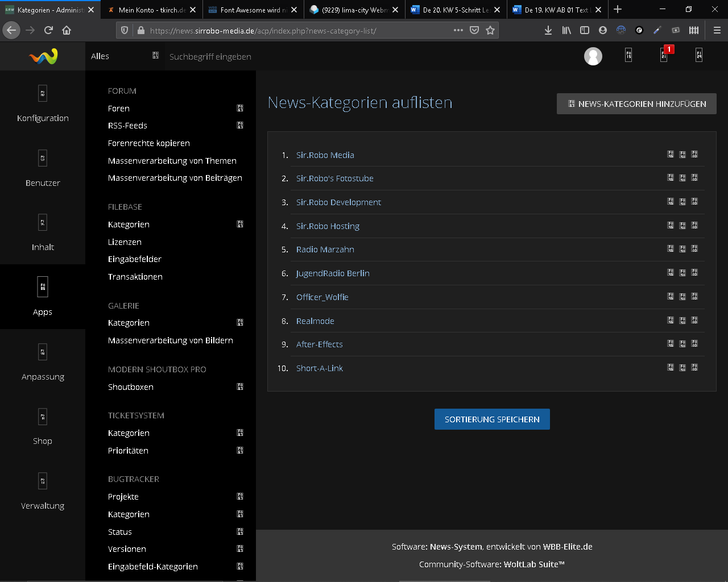The width and height of the screenshot is (728, 582).
Task: Bookmark this page with the star icon
Action: click(490, 30)
